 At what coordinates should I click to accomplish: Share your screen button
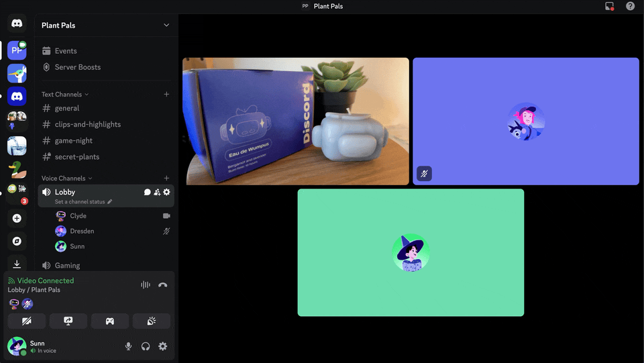tap(68, 321)
